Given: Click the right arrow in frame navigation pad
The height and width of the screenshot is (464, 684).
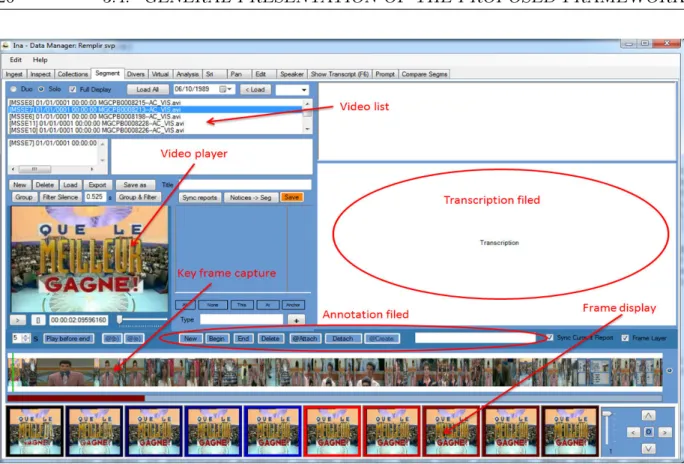Looking at the screenshot, I should coord(664,432).
